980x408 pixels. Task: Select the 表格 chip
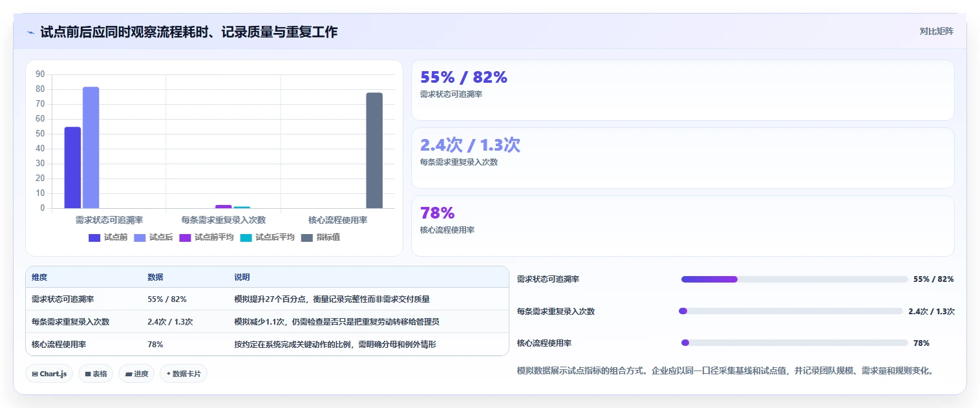[96, 374]
